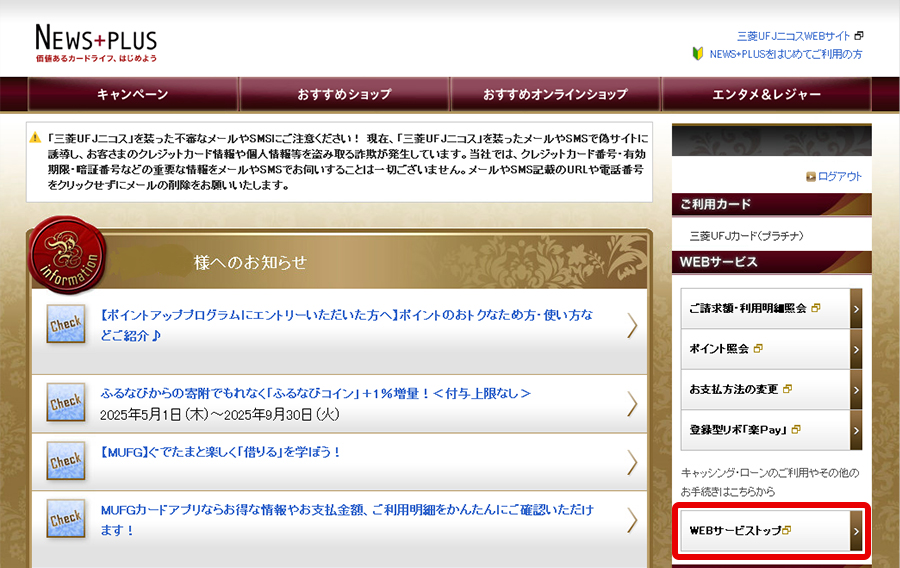Go to the エンタメ&レジャー tab
The width and height of the screenshot is (900, 568).
[766, 94]
